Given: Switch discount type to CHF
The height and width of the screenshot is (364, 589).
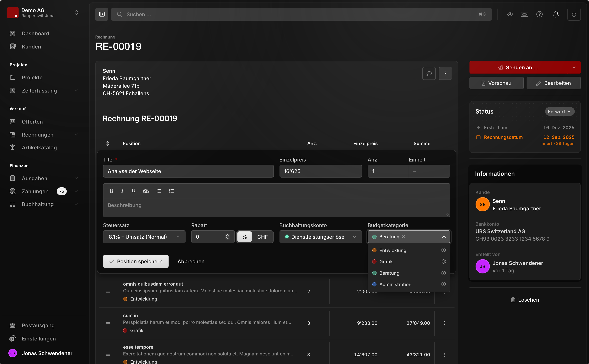Looking at the screenshot, I should pos(262,237).
